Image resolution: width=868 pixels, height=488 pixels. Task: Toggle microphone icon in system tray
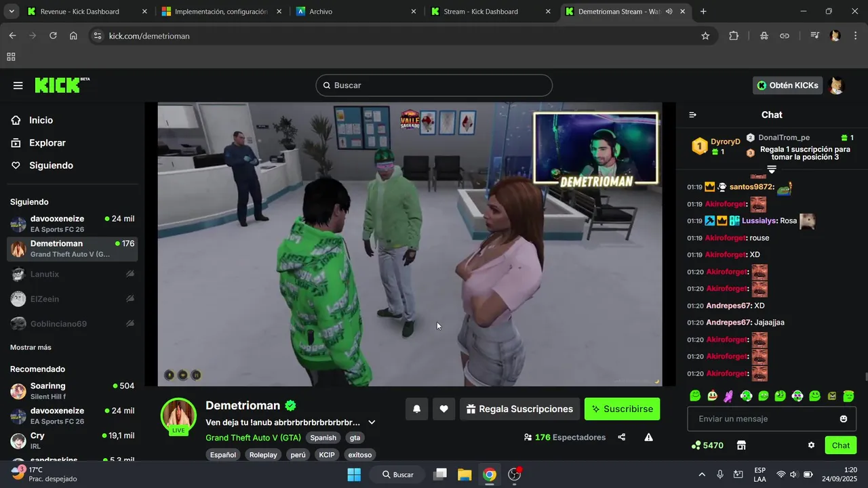720,474
